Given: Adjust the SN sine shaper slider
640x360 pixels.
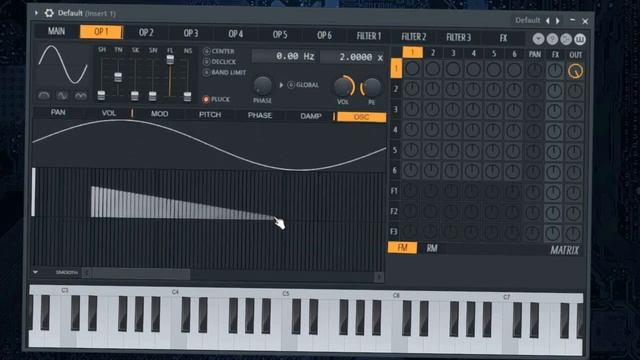Looking at the screenshot, I should click(x=153, y=96).
